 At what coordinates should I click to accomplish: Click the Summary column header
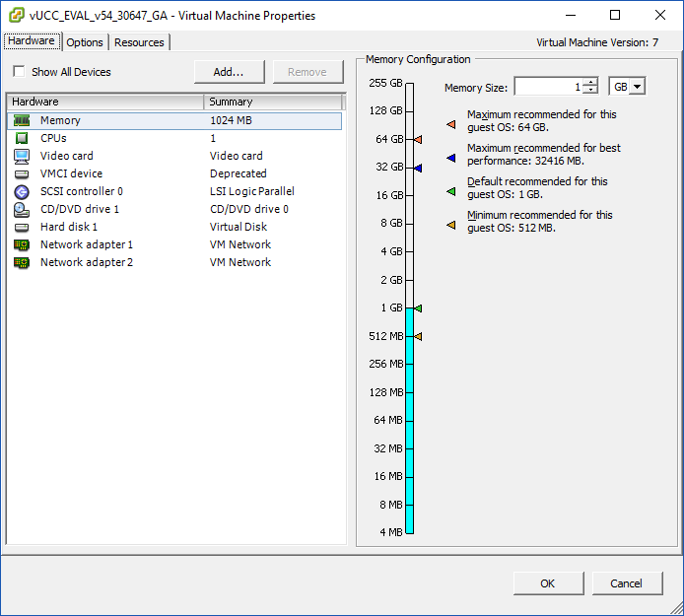273,102
